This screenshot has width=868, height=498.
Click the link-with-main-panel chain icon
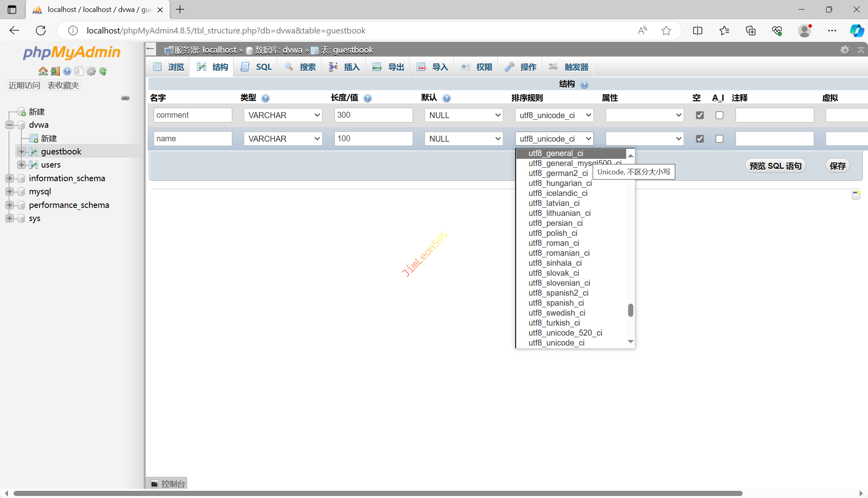click(x=125, y=98)
